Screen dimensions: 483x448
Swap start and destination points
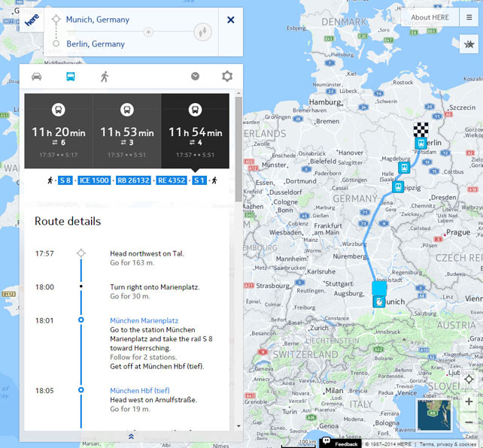[x=201, y=32]
